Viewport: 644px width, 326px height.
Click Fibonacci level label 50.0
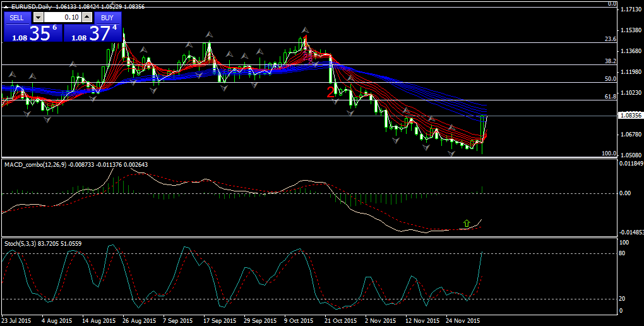click(x=611, y=79)
